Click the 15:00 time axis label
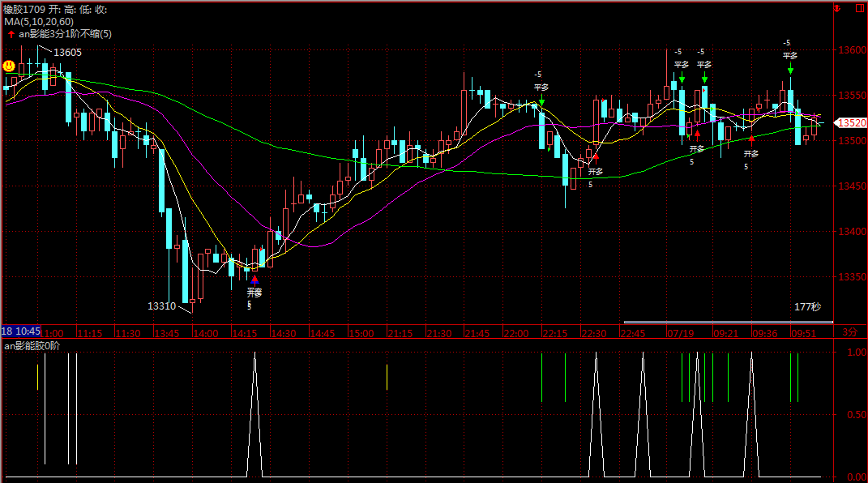 coord(361,334)
